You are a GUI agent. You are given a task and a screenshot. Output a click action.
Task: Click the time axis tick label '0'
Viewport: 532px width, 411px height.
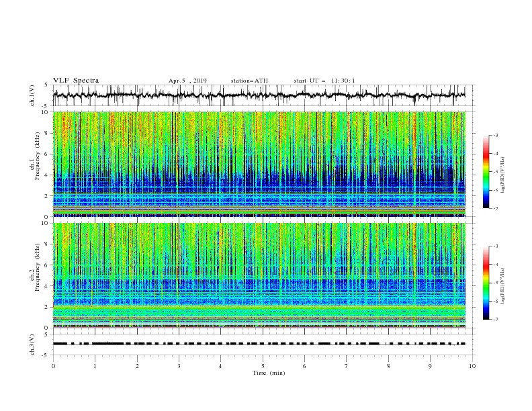(53, 366)
